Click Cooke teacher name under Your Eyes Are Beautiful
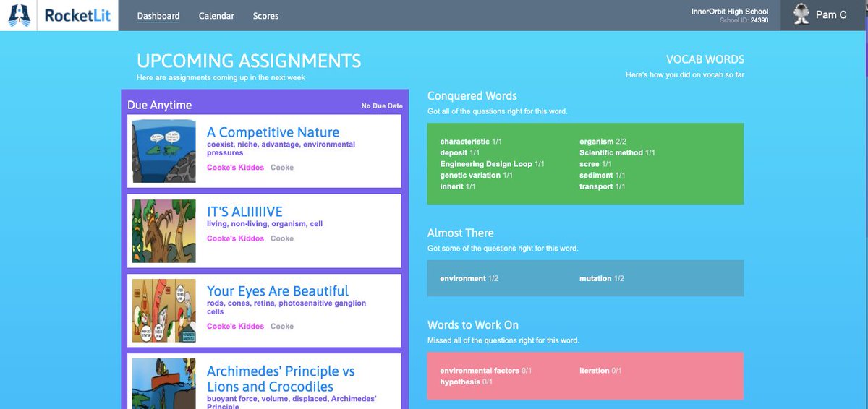The width and height of the screenshot is (868, 409). click(282, 327)
